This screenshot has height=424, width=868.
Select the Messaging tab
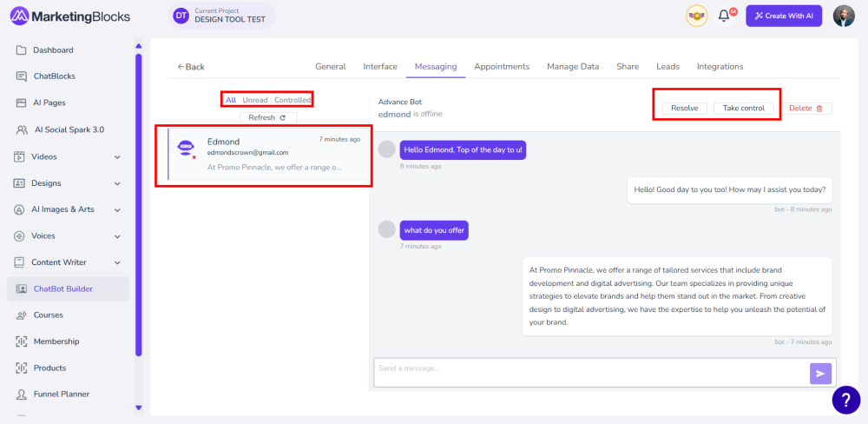click(436, 67)
